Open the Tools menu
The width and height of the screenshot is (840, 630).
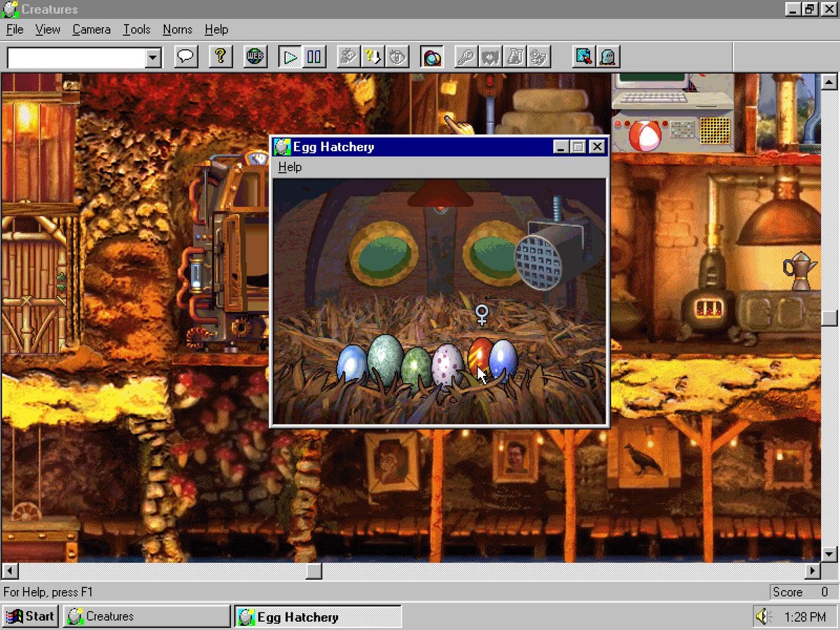136,29
